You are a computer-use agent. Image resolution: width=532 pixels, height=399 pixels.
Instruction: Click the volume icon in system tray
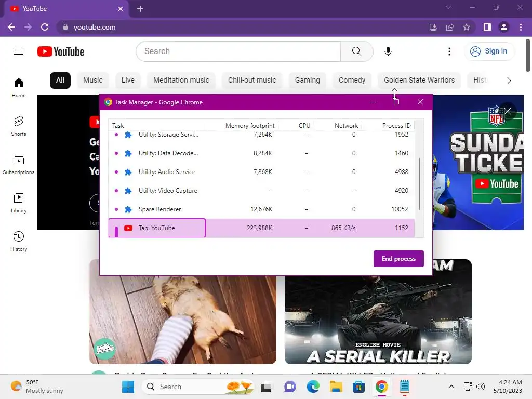tap(481, 387)
